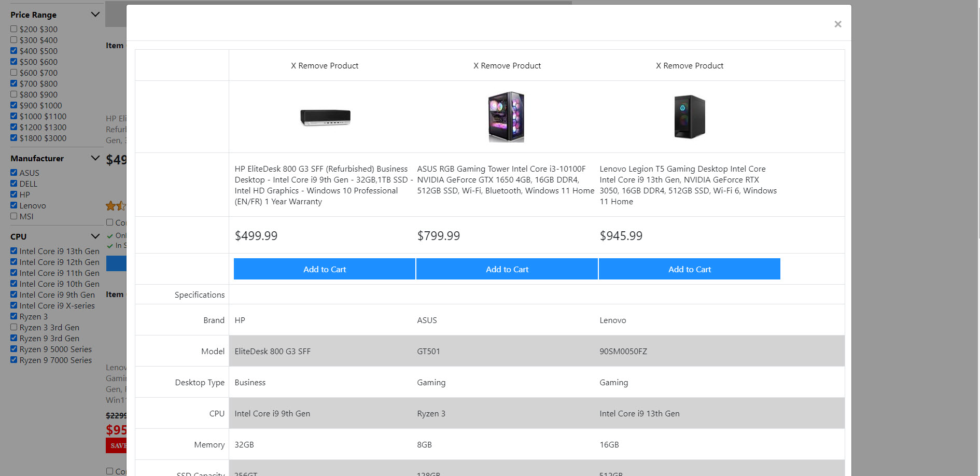The width and height of the screenshot is (980, 476).
Task: Remove the HP EliteDesk from comparison
Action: [x=325, y=66]
